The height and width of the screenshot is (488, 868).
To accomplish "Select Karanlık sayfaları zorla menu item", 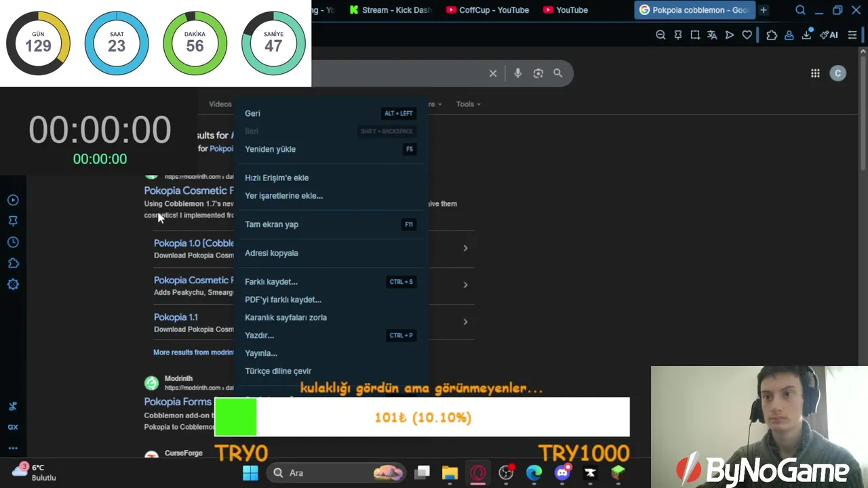I will point(332,317).
